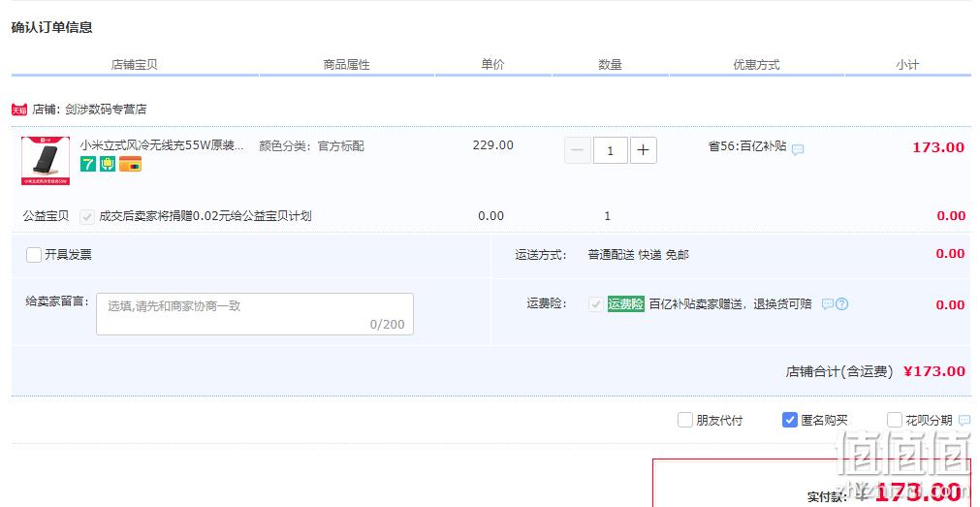Click the 店铺宝贝 column header
980x507 pixels.
pos(135,64)
